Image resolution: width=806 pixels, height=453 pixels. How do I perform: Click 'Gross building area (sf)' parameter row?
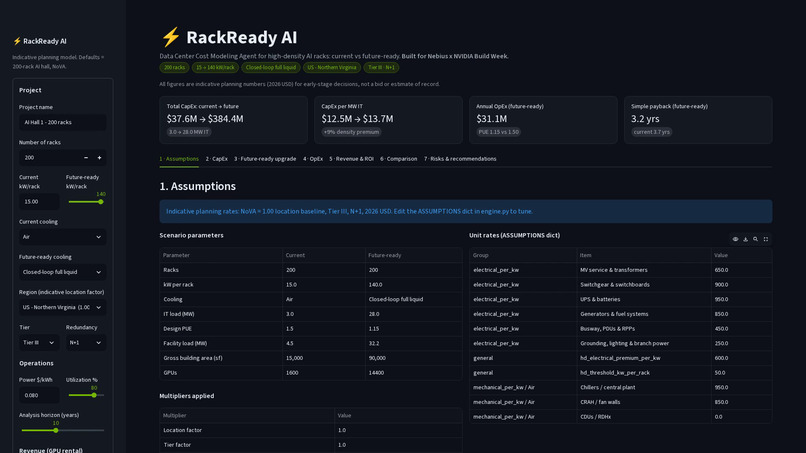tap(310, 358)
